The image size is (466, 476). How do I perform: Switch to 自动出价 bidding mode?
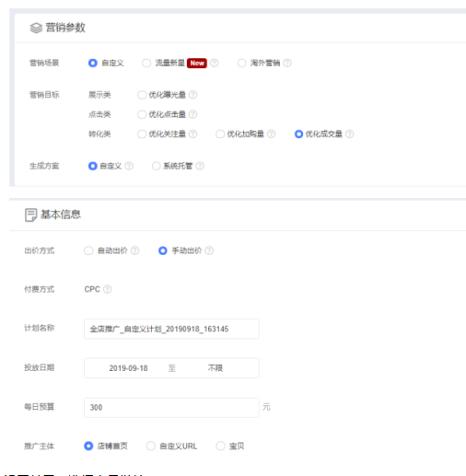tap(88, 250)
